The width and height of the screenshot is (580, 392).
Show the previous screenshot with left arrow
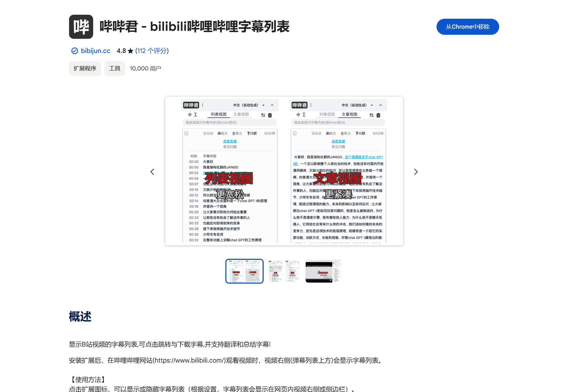[x=152, y=172]
